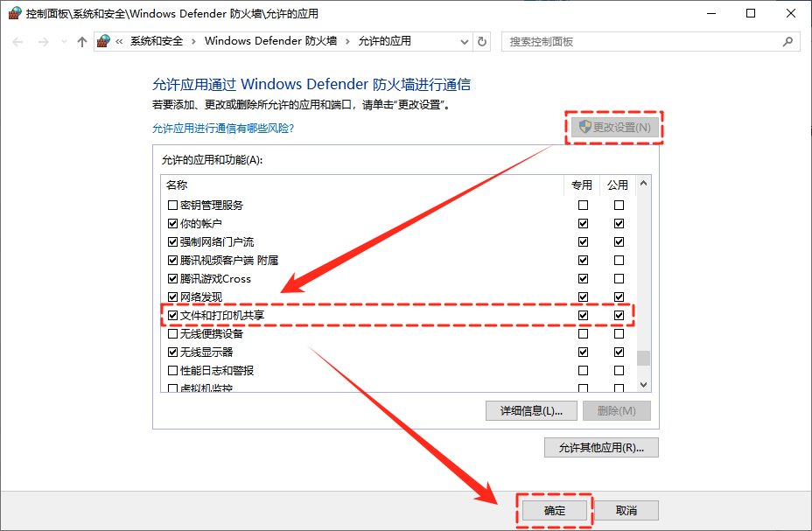Uncheck the 无线显示器 name checkbox

173,353
